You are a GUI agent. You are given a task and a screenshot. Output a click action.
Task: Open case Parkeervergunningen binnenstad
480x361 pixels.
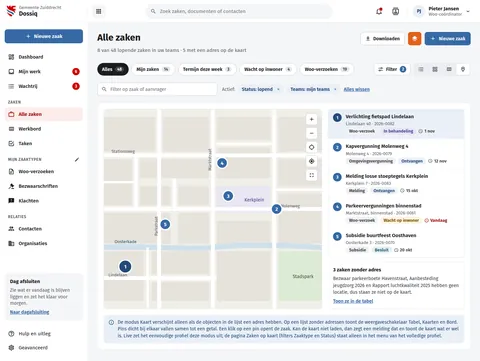point(396,213)
